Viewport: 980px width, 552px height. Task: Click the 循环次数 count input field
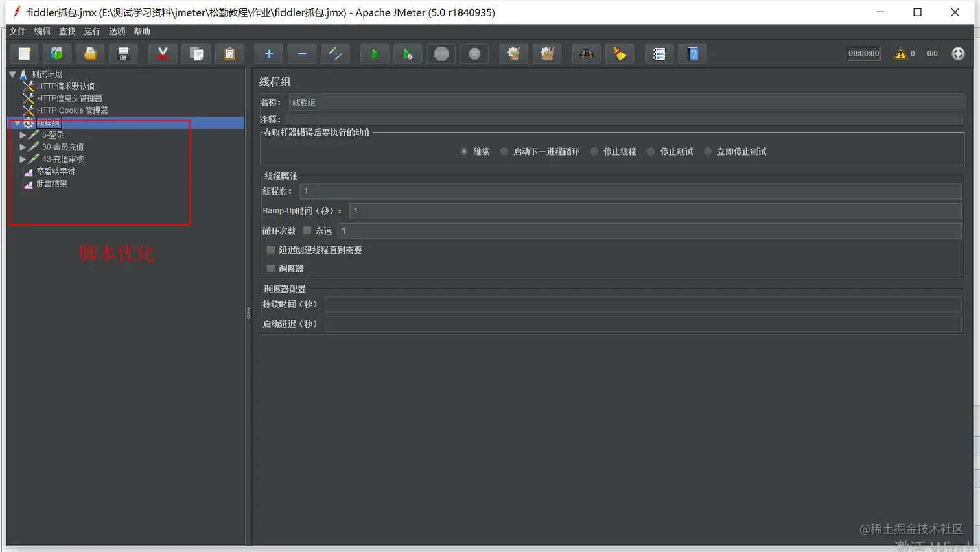tap(649, 231)
